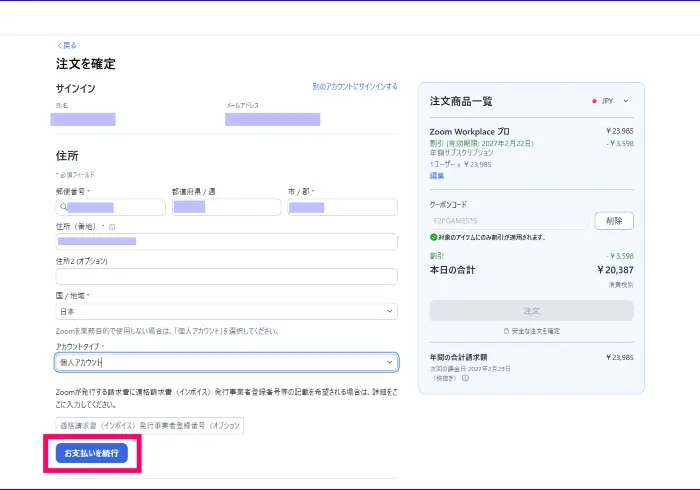
Task: Focus the 郵便番号 input field
Action: tap(111, 207)
